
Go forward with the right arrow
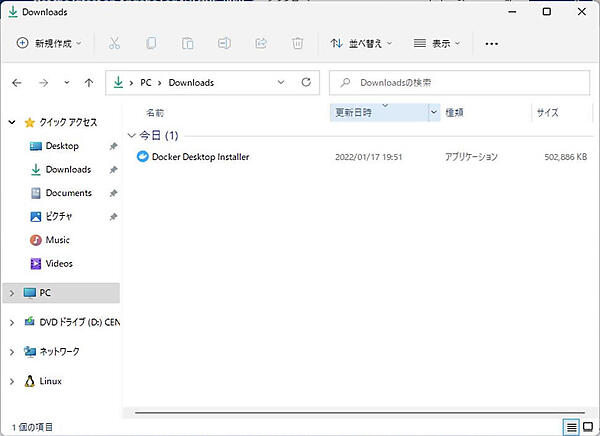click(44, 83)
